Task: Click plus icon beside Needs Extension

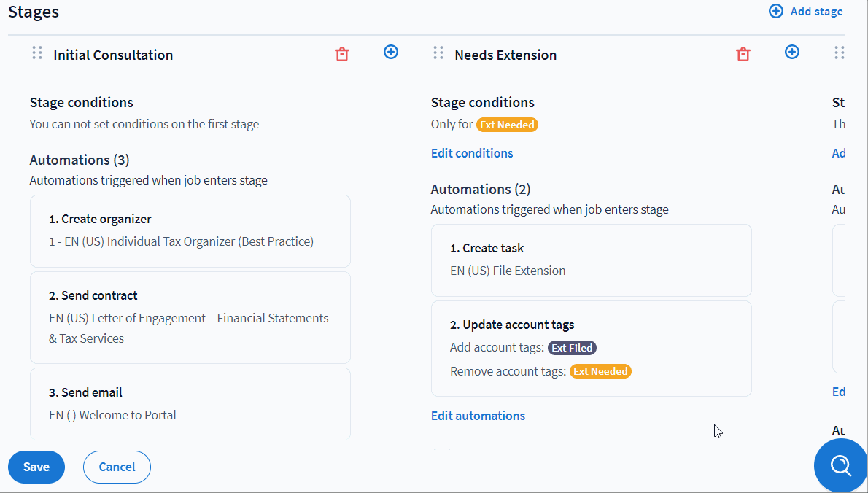Action: [x=792, y=52]
